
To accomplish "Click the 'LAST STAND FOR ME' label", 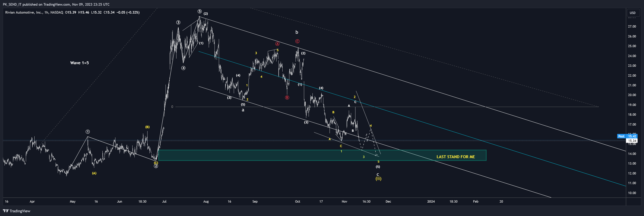I will pyautogui.click(x=456, y=157).
